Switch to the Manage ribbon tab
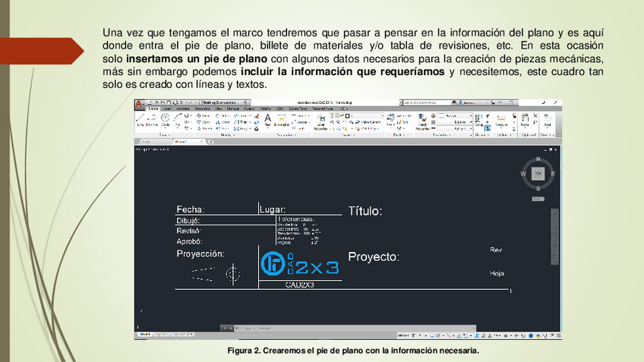This screenshot has height=362, width=644. 233,109
